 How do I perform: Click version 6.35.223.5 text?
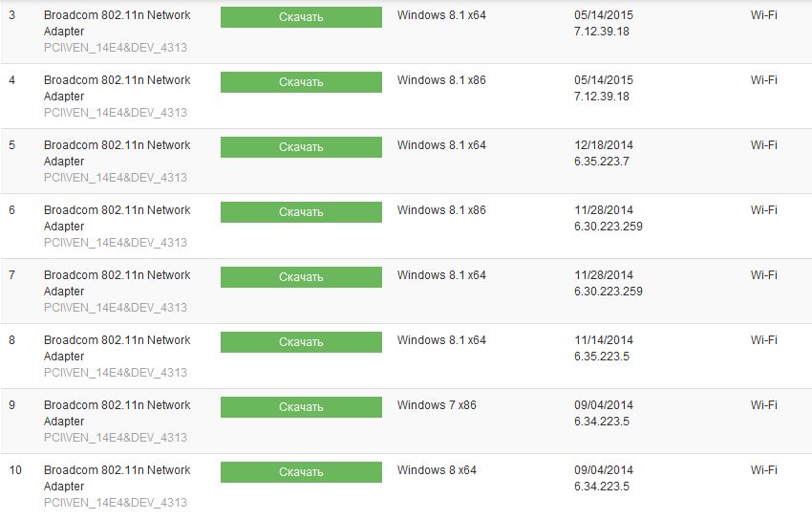tap(601, 357)
